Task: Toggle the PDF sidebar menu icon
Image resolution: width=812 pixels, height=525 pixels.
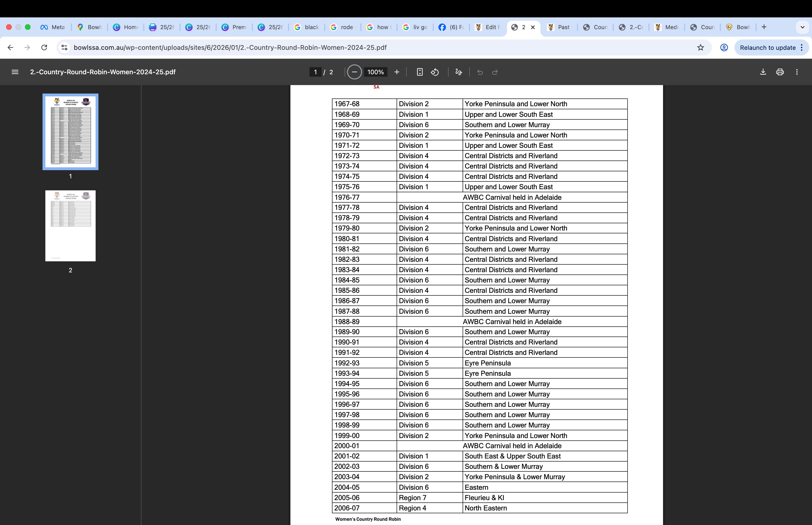Action: pos(15,72)
